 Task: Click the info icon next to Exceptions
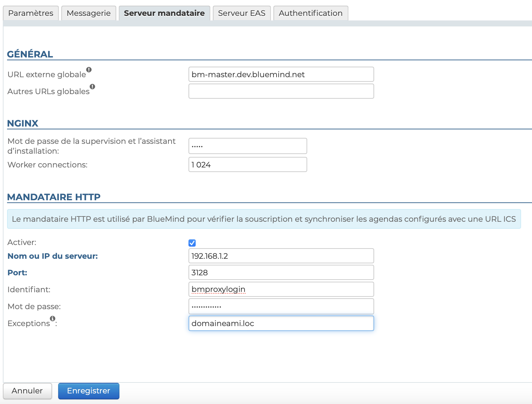pos(52,319)
